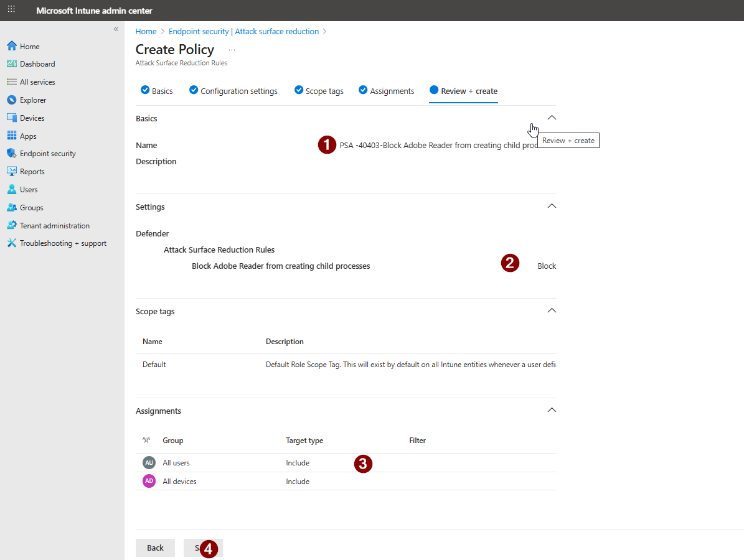Open the Scope tags tab
This screenshot has height=560, width=744.
(324, 91)
